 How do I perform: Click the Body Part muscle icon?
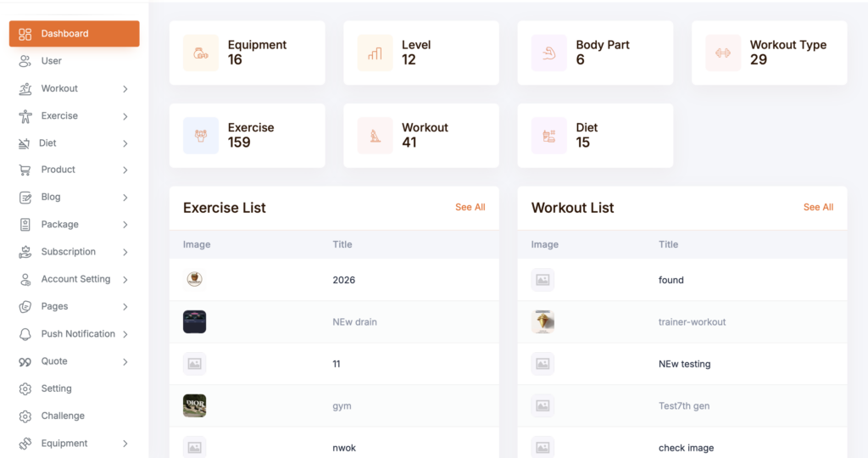point(549,53)
